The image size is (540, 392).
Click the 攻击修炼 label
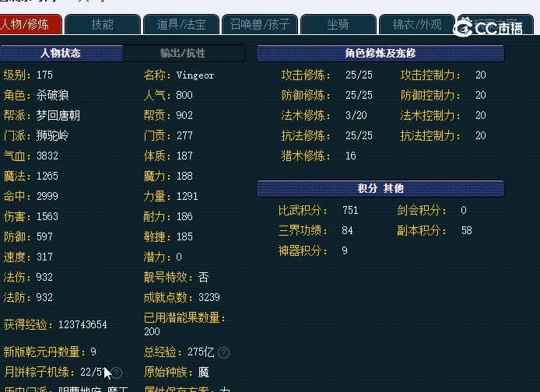point(306,75)
